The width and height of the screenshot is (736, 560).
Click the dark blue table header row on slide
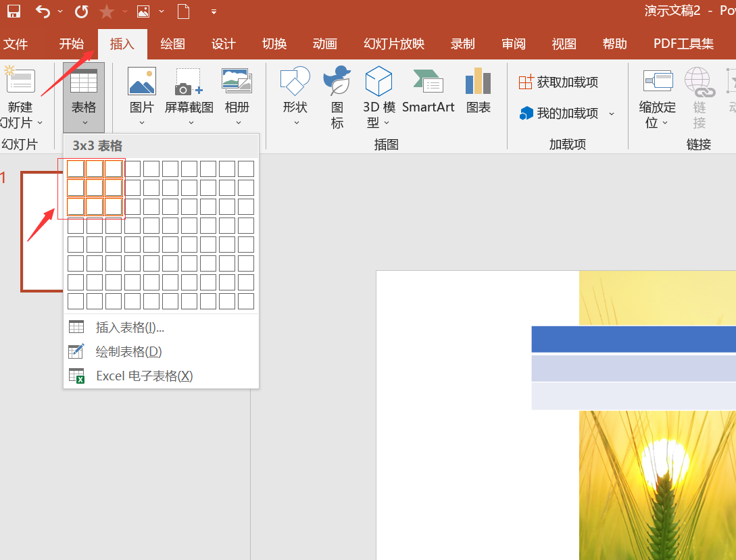[x=634, y=339]
